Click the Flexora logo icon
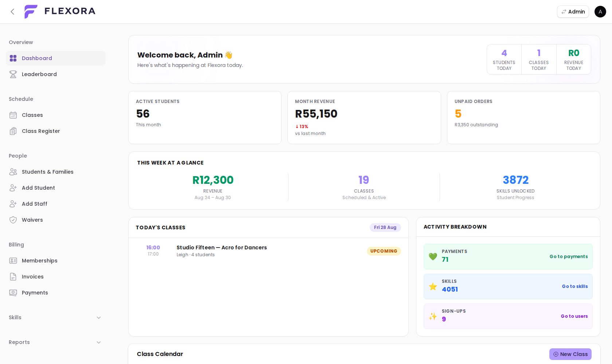 pos(31,12)
